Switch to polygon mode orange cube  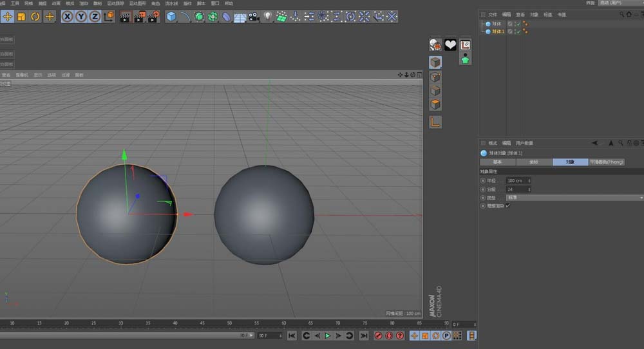click(435, 104)
